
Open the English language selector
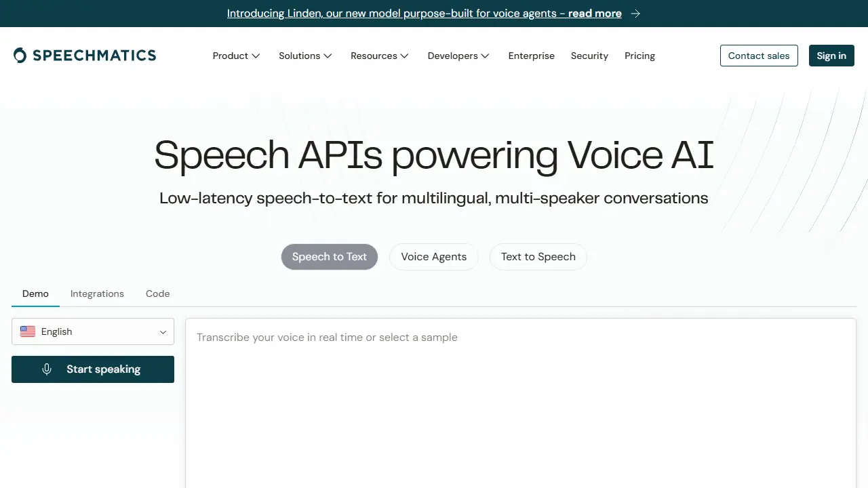tap(93, 331)
